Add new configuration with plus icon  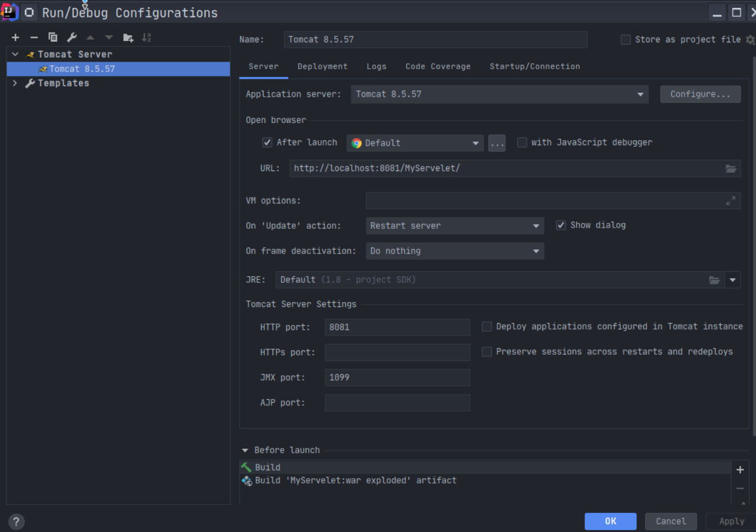15,37
